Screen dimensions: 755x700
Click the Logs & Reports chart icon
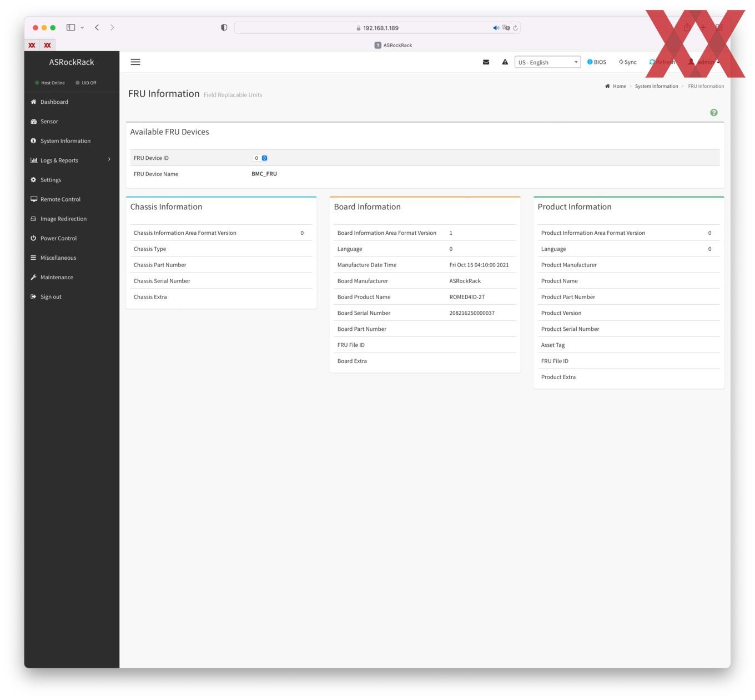33,160
